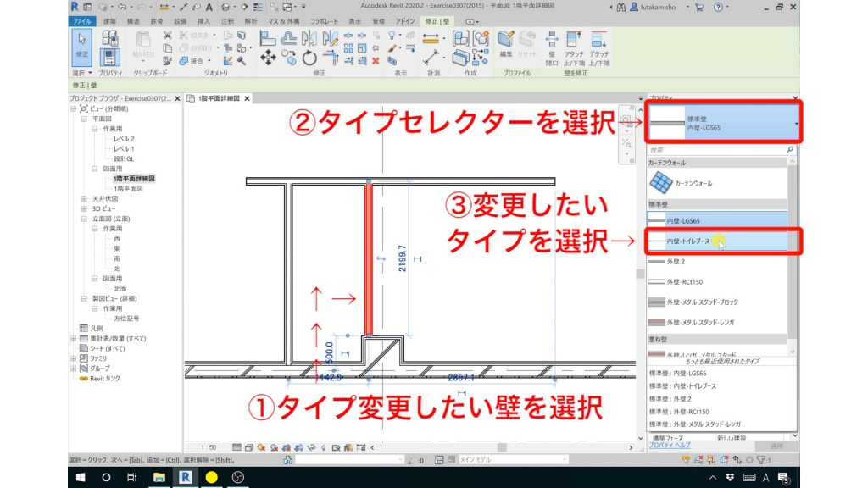Screen dimensions: 868x488
Task: Select the 編集 profile edit tool
Action: pos(506,47)
